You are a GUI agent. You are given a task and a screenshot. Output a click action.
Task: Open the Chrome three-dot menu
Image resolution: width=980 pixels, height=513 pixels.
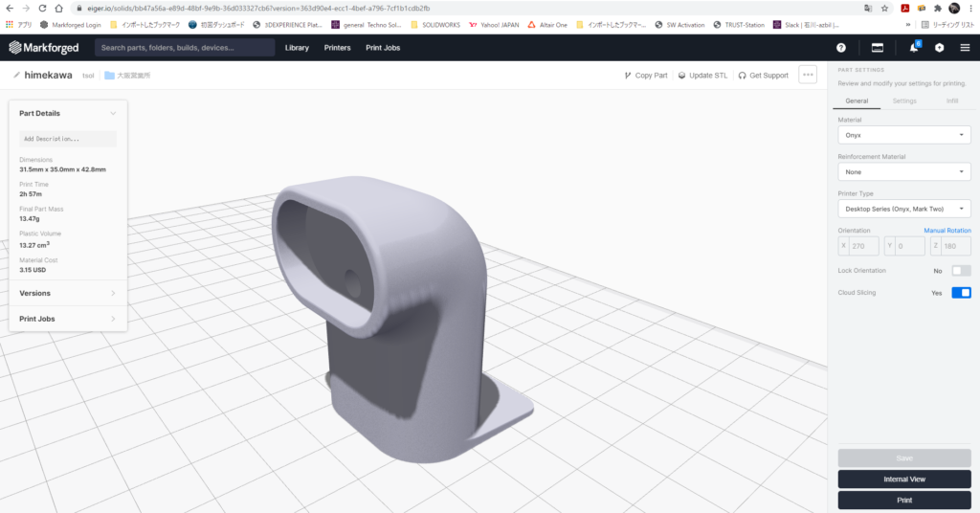(971, 8)
